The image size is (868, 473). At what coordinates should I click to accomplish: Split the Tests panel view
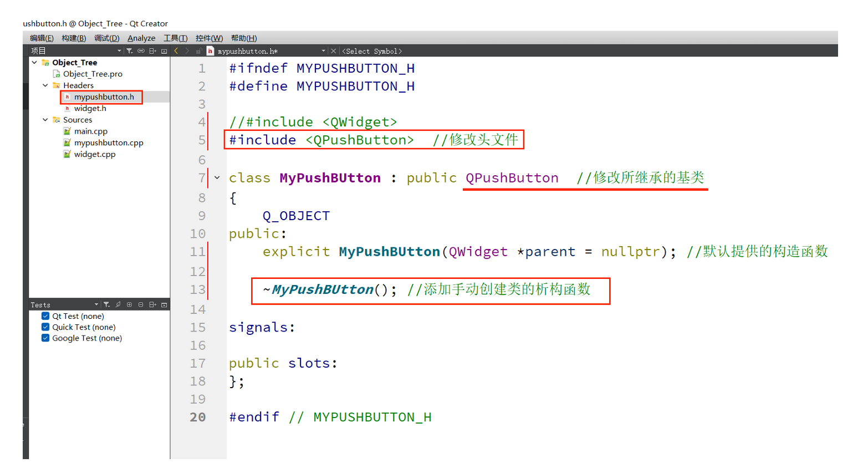[x=152, y=304]
